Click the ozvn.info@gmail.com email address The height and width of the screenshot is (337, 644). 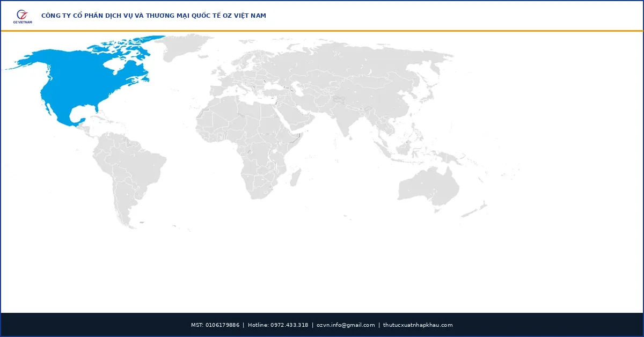pyautogui.click(x=346, y=325)
